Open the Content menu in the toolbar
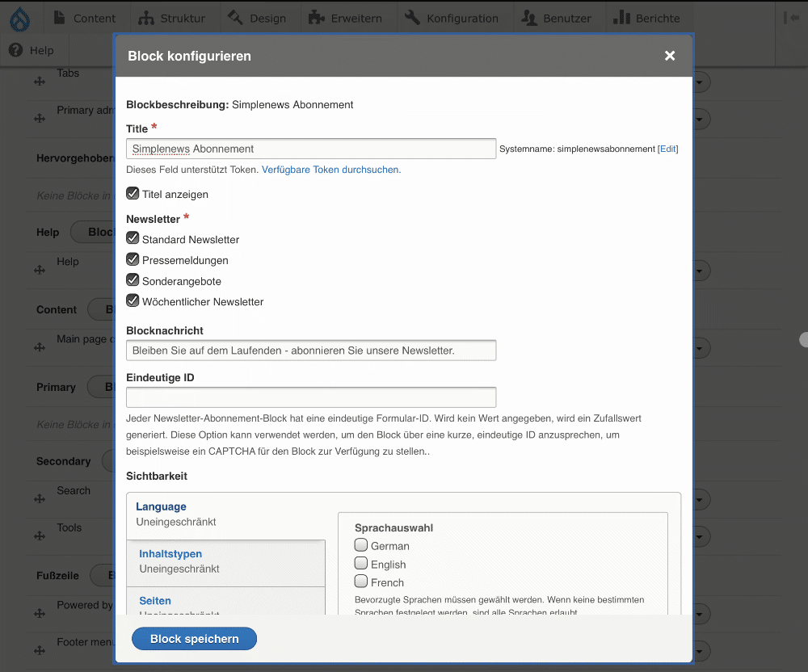The height and width of the screenshot is (672, 808). [85, 18]
